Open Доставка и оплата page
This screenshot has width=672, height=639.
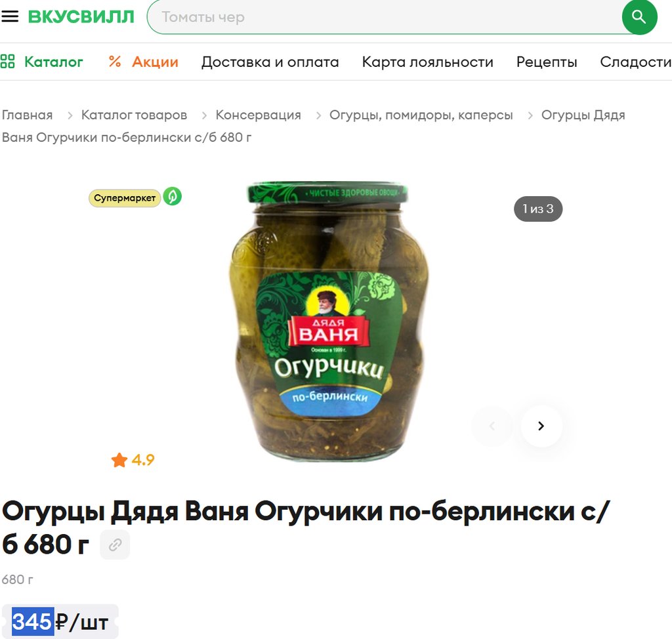270,62
